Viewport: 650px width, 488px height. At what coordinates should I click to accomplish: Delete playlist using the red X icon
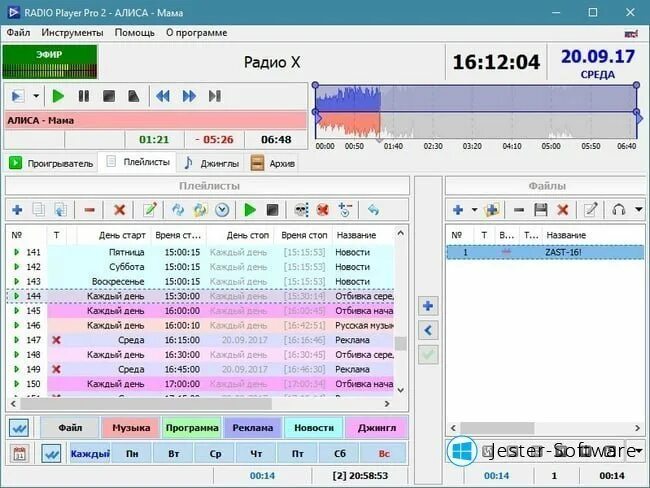(x=119, y=210)
